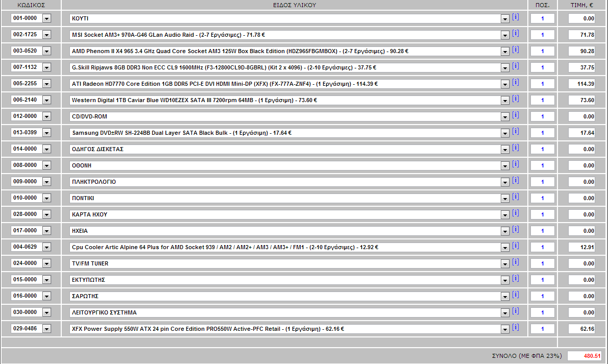This screenshot has width=608, height=364.
Task: Open info link for Western Digital 1TB
Action: (515, 99)
